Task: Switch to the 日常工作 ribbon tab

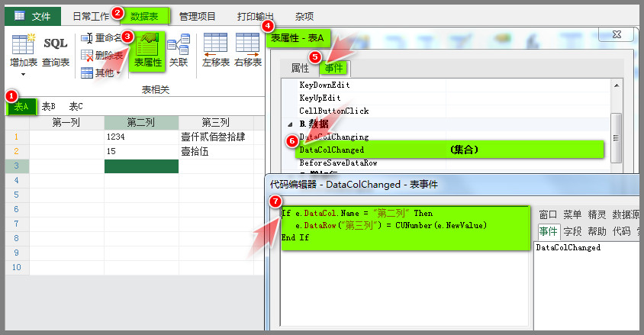Action: click(x=90, y=15)
